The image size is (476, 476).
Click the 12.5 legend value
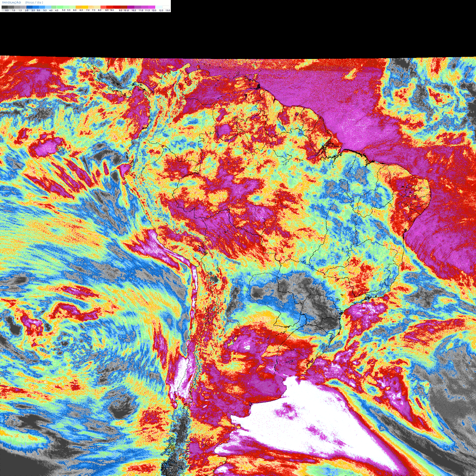[161, 10]
